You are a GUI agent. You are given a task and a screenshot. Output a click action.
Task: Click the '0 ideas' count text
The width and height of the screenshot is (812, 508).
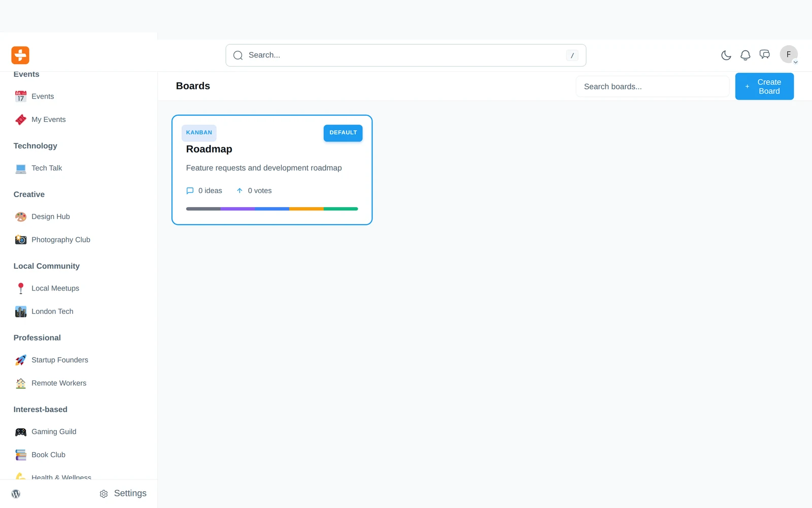pos(210,191)
